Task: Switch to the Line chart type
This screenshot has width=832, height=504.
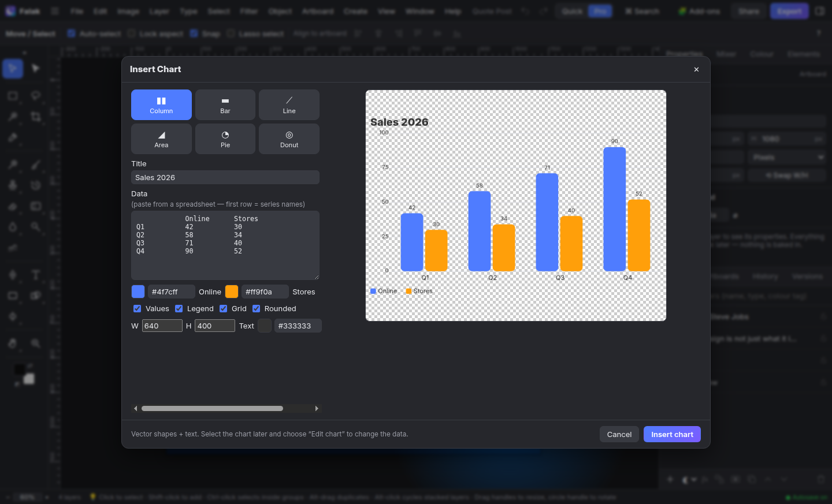Action: click(289, 104)
